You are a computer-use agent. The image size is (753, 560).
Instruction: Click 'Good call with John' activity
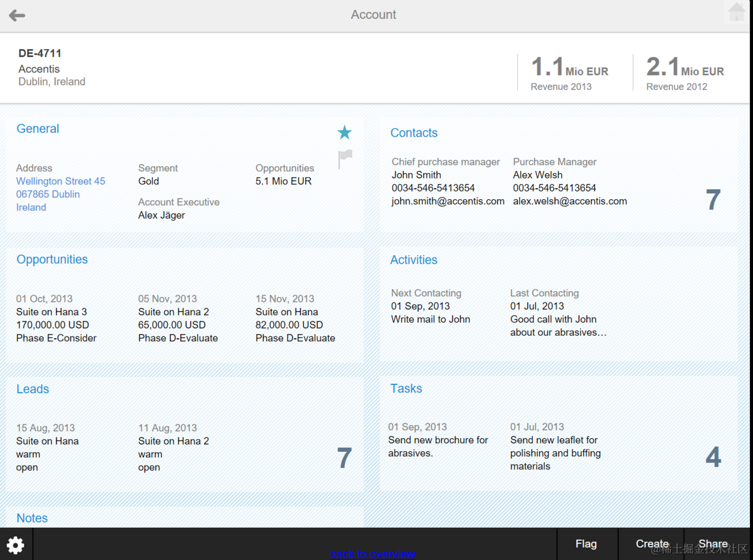point(553,319)
